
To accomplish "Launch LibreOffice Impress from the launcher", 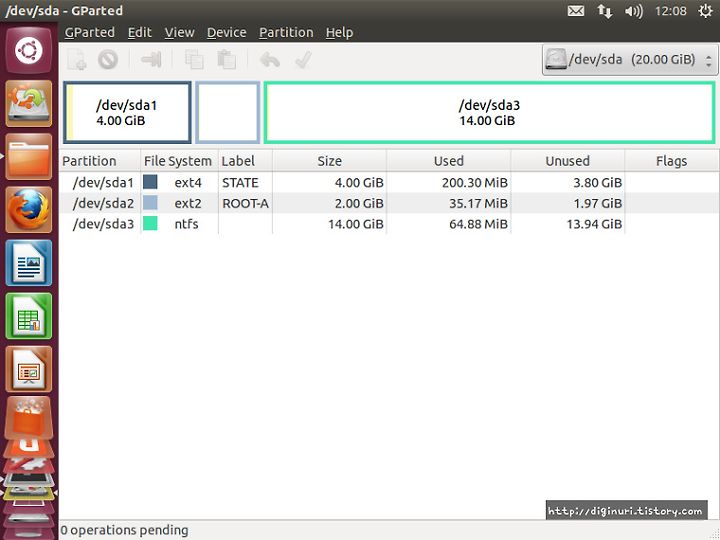I will point(28,370).
